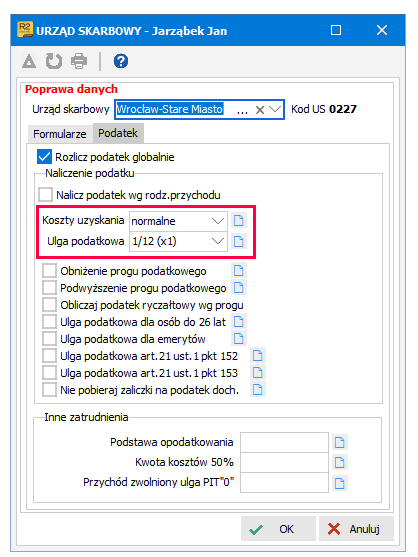
Task: Click the Poprawa danych heading
Action: (71, 89)
